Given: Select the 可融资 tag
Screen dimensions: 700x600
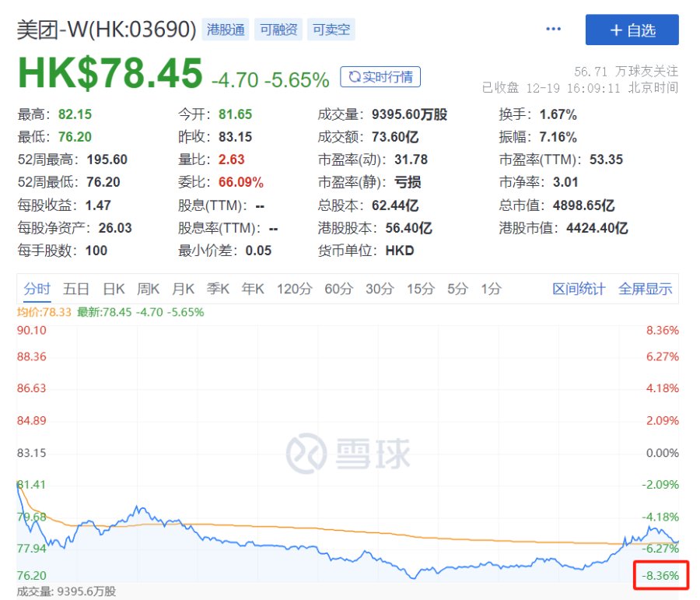Looking at the screenshot, I should tap(278, 30).
